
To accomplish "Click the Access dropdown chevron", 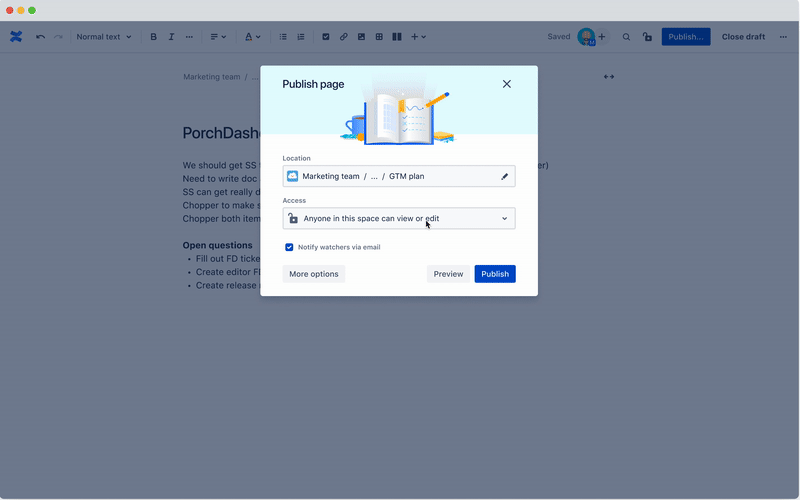I will pyautogui.click(x=505, y=218).
